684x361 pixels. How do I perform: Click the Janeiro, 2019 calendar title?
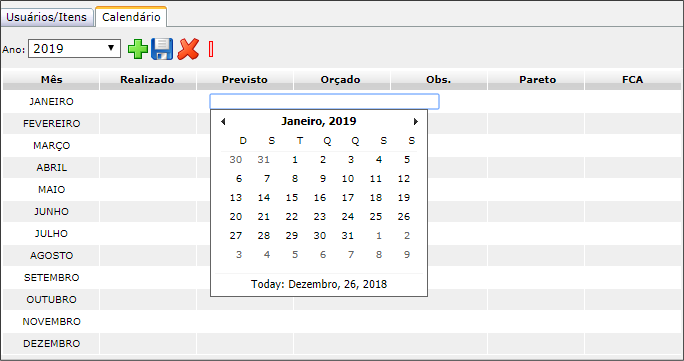[318, 121]
